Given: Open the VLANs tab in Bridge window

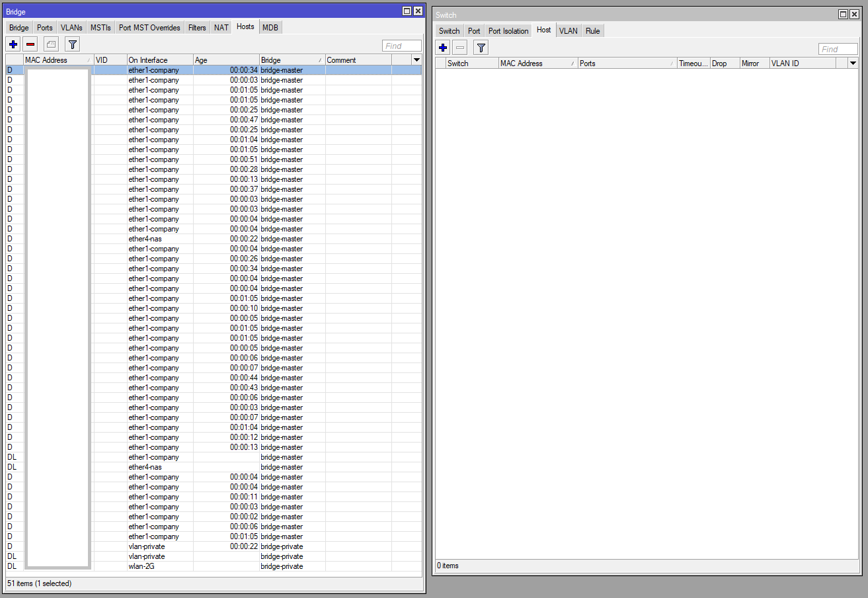Looking at the screenshot, I should [71, 27].
